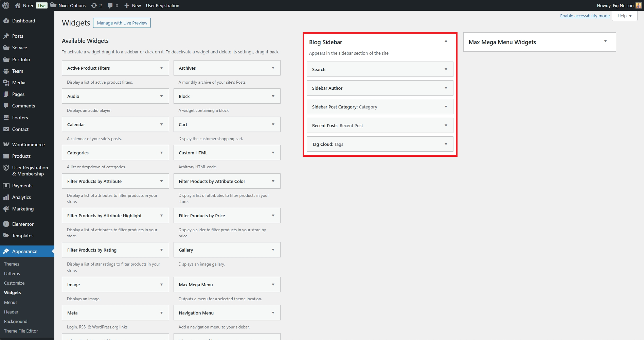Click the user avatar in top right
The height and width of the screenshot is (340, 644).
point(638,5)
